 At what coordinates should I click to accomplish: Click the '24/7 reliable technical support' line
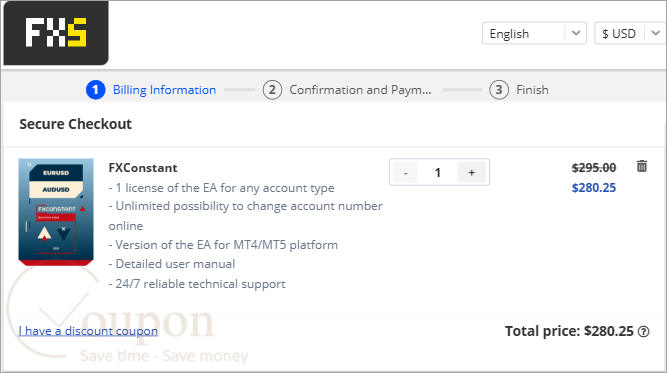(197, 284)
